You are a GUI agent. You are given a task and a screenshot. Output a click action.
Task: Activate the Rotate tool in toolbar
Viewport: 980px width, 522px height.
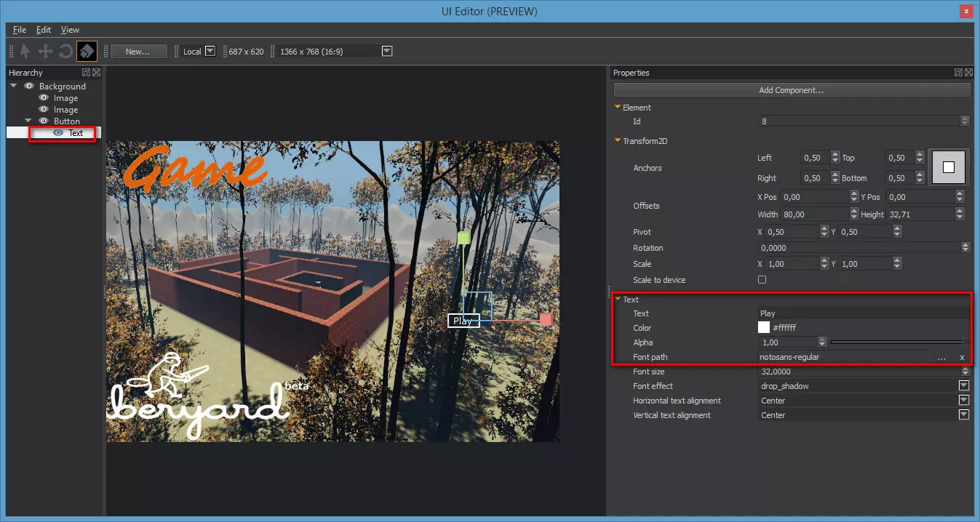[x=65, y=52]
